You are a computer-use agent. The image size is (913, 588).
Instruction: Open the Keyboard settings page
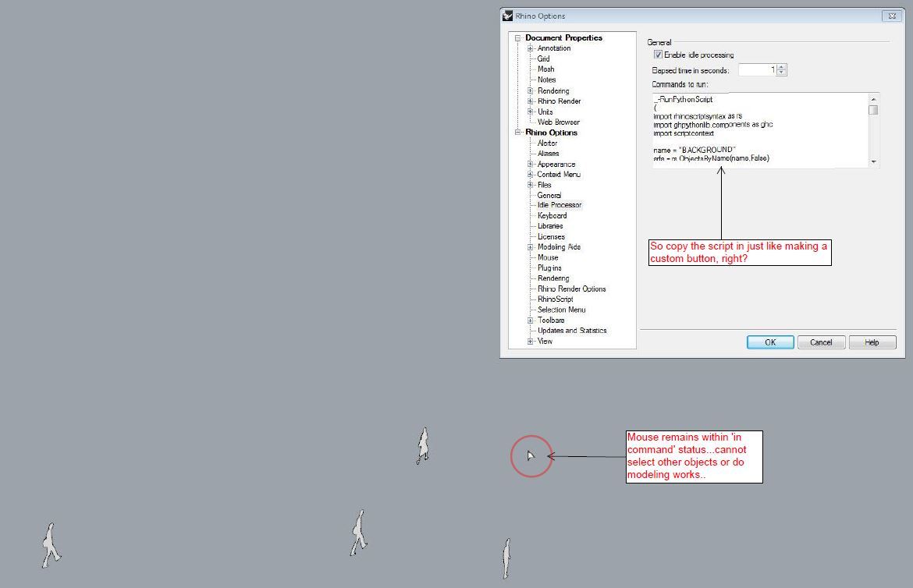coord(552,215)
